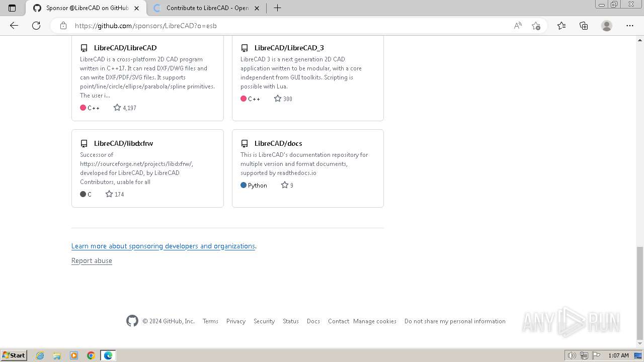
Task: Click the 1:07 AM clock
Action: pyautogui.click(x=618, y=355)
